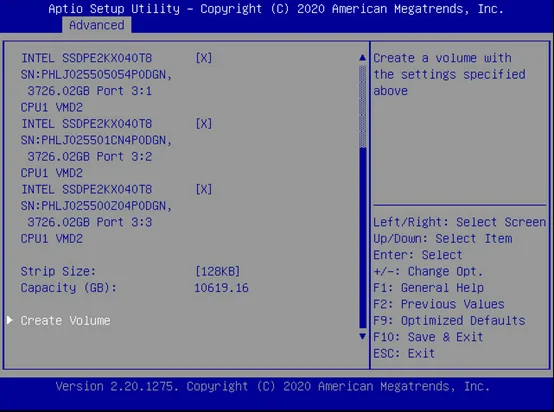Click the +/-: Change Opt. hint
Screen dimensions: 554x412
coord(428,271)
